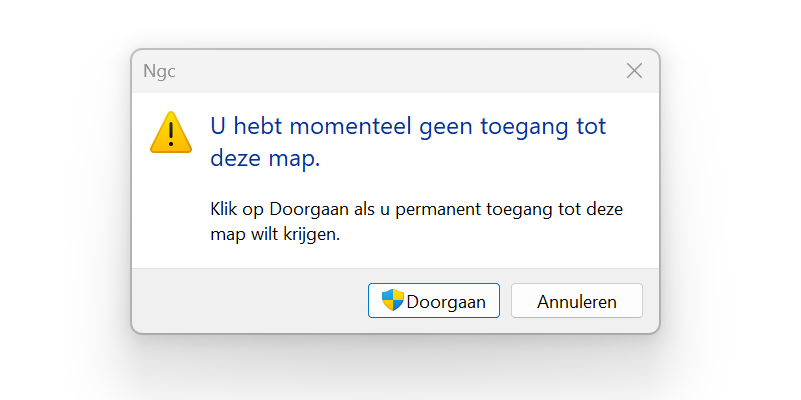801x400 pixels.
Task: Click the UAC shield icon on Doorgaan
Action: tap(393, 300)
